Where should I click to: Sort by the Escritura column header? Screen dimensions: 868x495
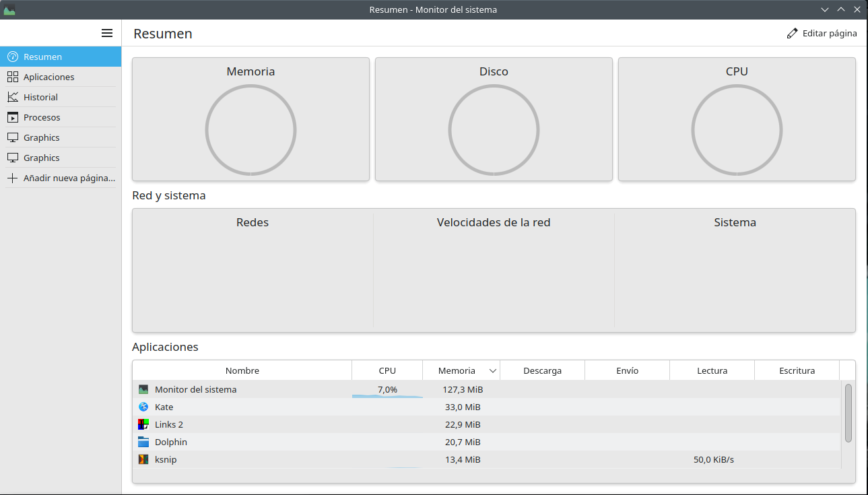click(x=797, y=370)
